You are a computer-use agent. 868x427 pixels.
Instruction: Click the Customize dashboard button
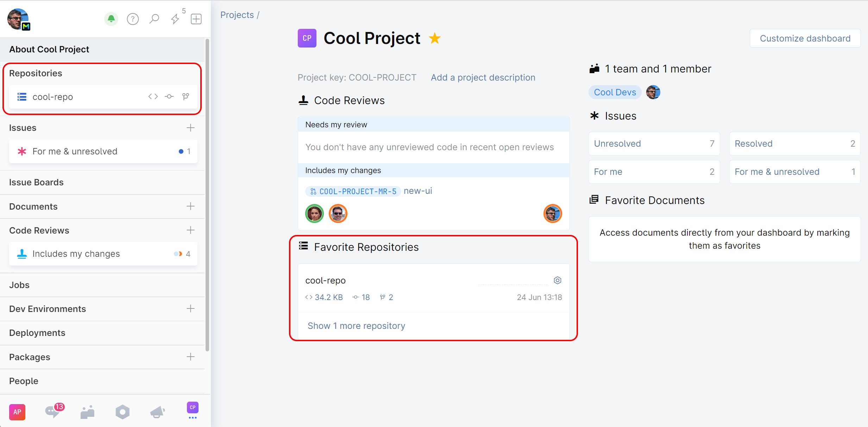pos(805,38)
